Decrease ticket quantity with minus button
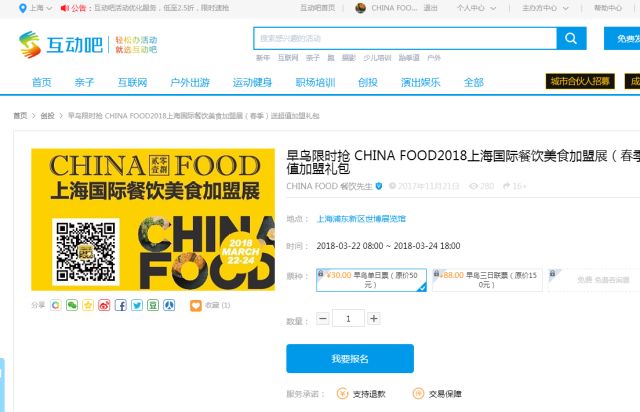Screen dimensions: 640x412 (x=323, y=318)
